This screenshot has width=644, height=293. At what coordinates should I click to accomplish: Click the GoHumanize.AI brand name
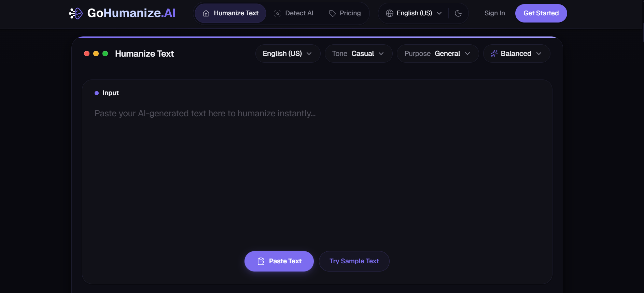point(131,13)
